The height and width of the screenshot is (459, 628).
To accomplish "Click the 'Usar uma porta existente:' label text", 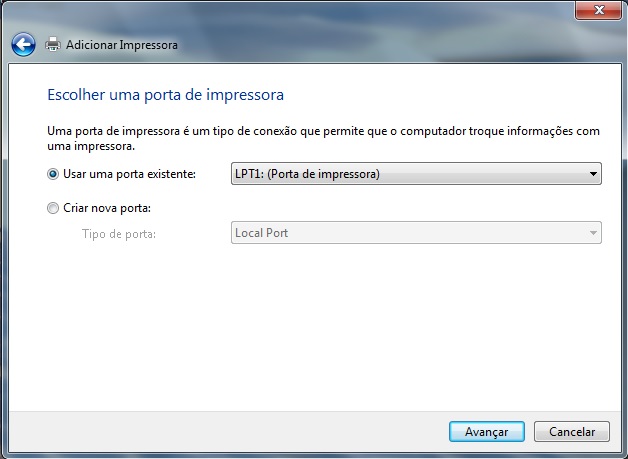I will click(x=129, y=174).
